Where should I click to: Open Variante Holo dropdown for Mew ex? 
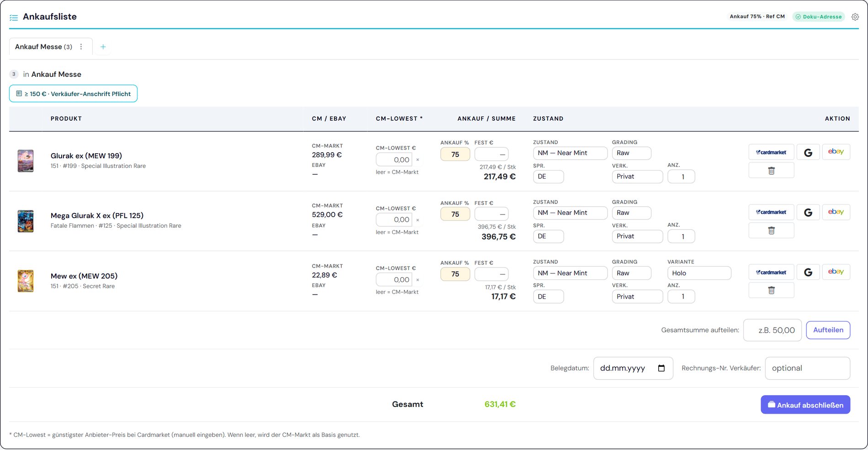(x=699, y=273)
